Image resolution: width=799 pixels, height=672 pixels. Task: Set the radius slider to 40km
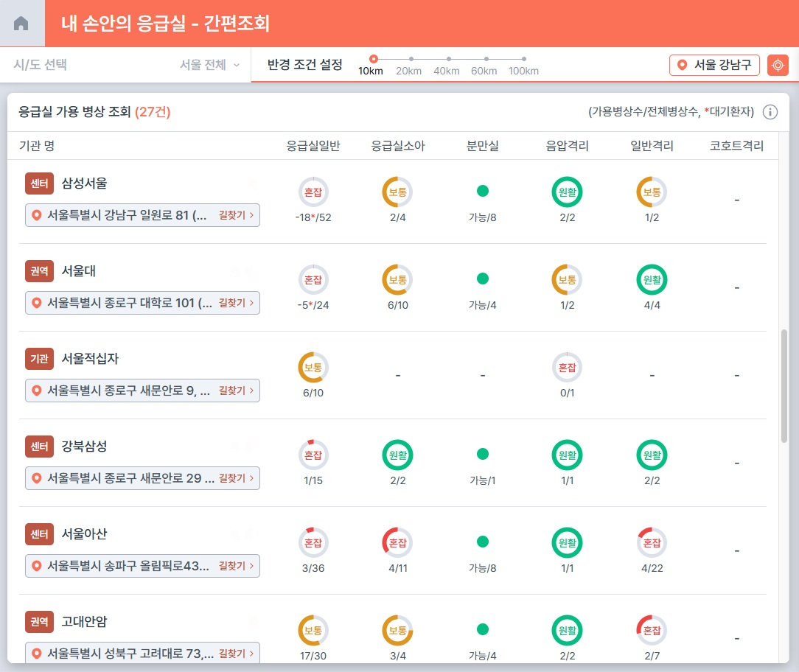point(447,58)
